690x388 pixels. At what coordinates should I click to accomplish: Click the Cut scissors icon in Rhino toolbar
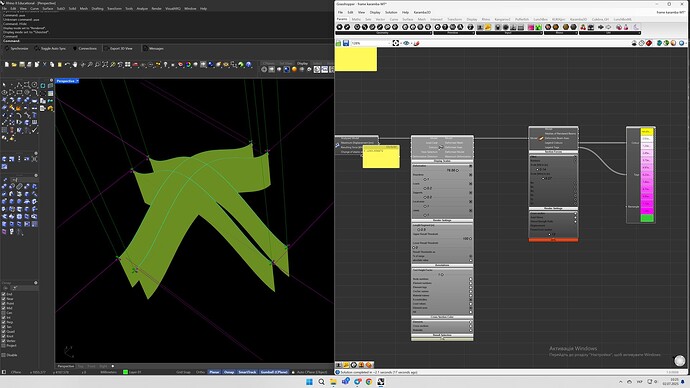44,65
